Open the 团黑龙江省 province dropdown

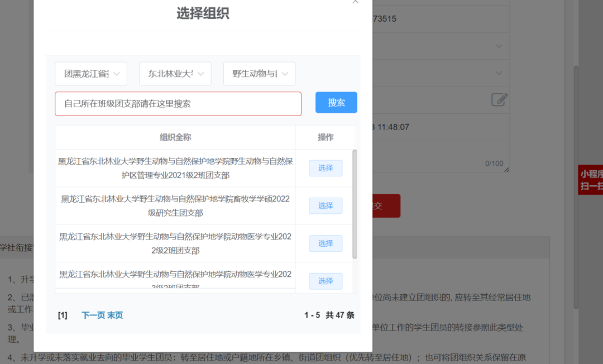(x=90, y=73)
